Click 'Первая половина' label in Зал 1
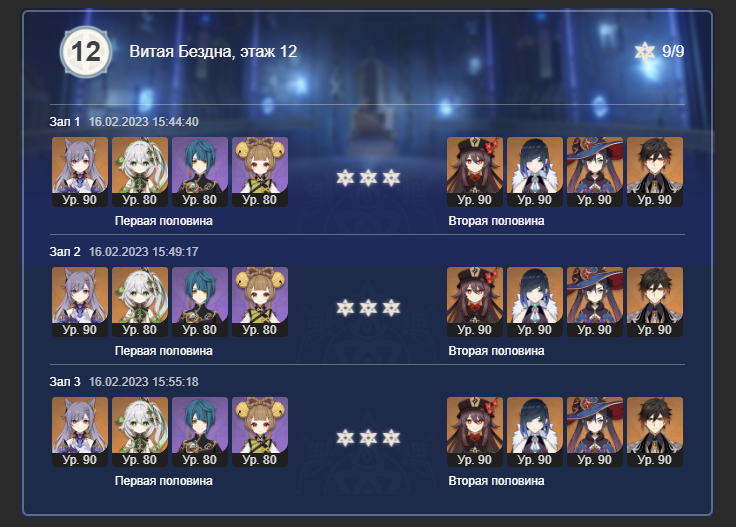The image size is (736, 527). pyautogui.click(x=164, y=221)
